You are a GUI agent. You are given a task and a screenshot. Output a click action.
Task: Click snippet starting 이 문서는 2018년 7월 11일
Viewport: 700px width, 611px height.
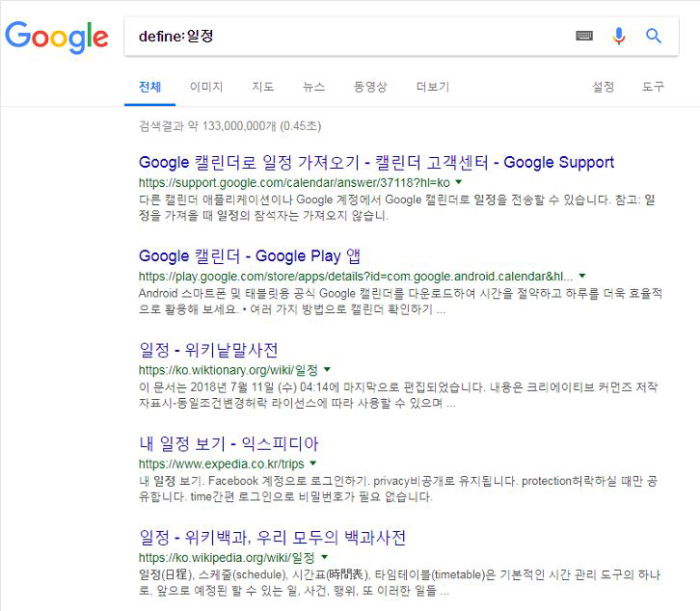(398, 395)
